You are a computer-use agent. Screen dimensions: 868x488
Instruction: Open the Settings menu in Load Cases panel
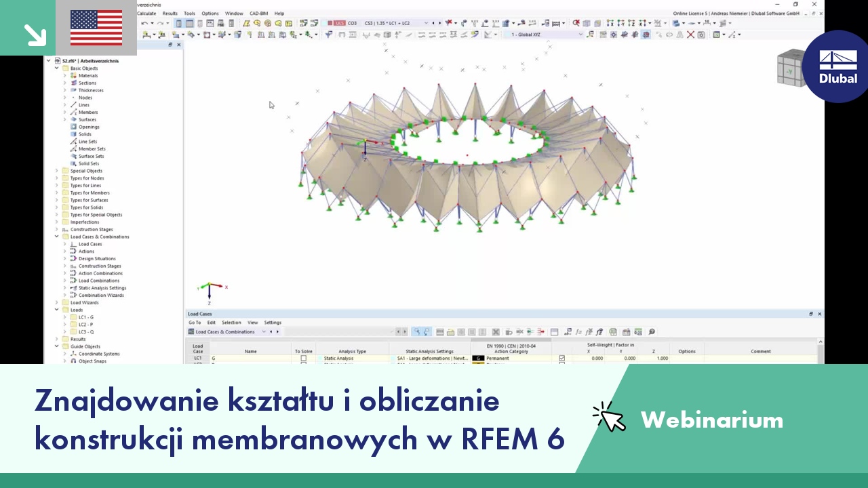pyautogui.click(x=273, y=323)
